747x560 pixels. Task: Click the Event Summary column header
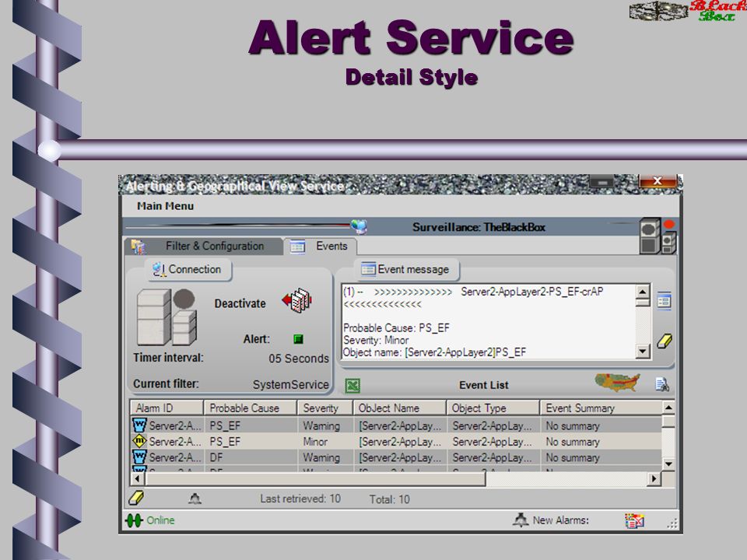click(x=601, y=408)
